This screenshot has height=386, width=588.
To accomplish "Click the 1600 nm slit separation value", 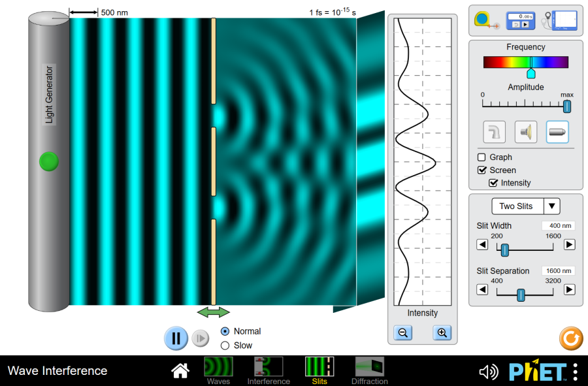I will pyautogui.click(x=559, y=270).
